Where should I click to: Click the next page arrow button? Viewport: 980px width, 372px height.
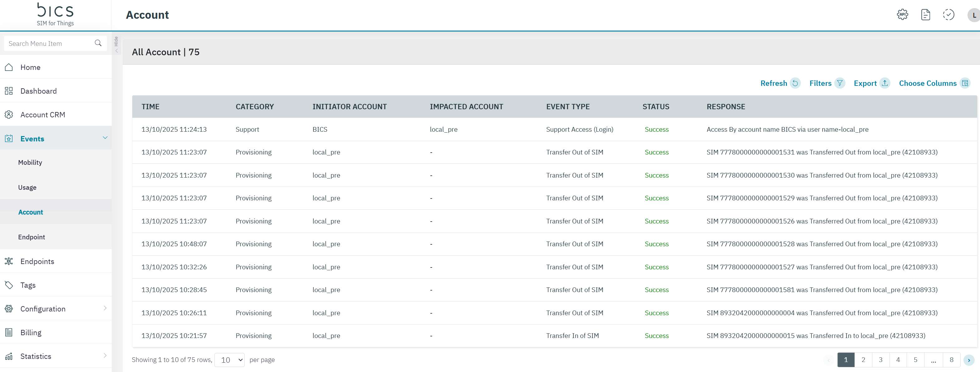968,360
